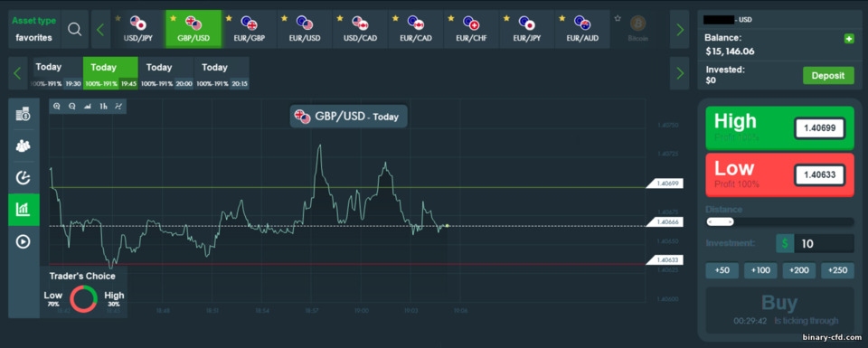The height and width of the screenshot is (348, 868).
Task: Zoom in on the chart
Action: click(56, 107)
